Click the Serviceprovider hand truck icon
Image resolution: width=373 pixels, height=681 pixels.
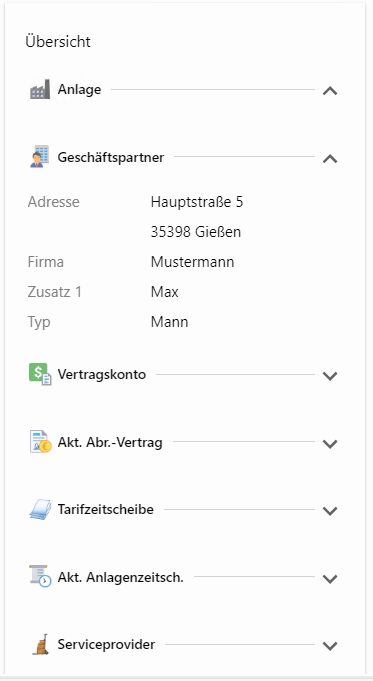(x=40, y=645)
